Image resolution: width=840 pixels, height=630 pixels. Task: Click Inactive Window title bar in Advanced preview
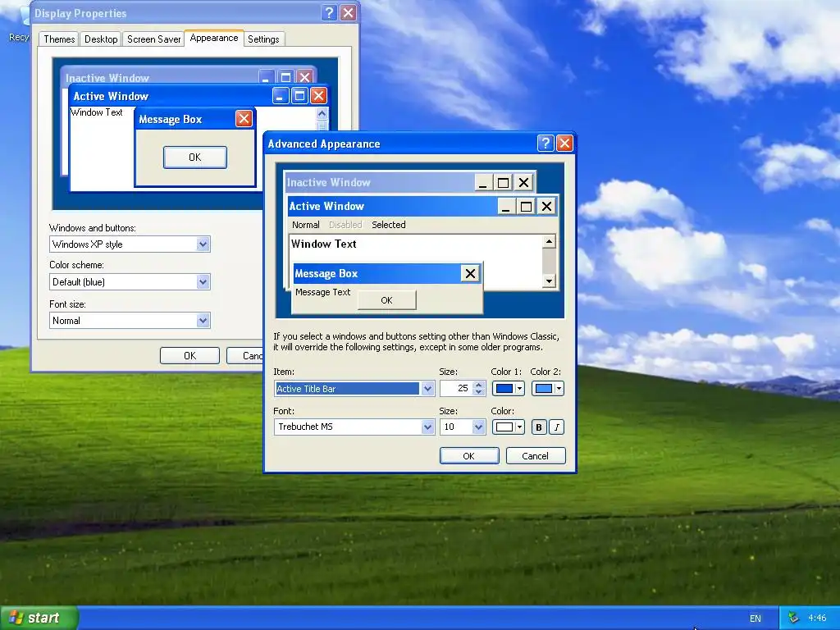point(379,182)
